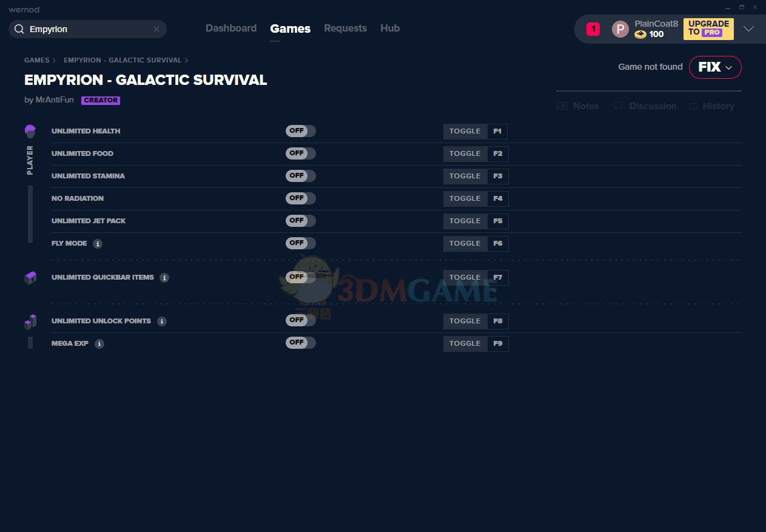Click the Player category helmet icon

30,131
